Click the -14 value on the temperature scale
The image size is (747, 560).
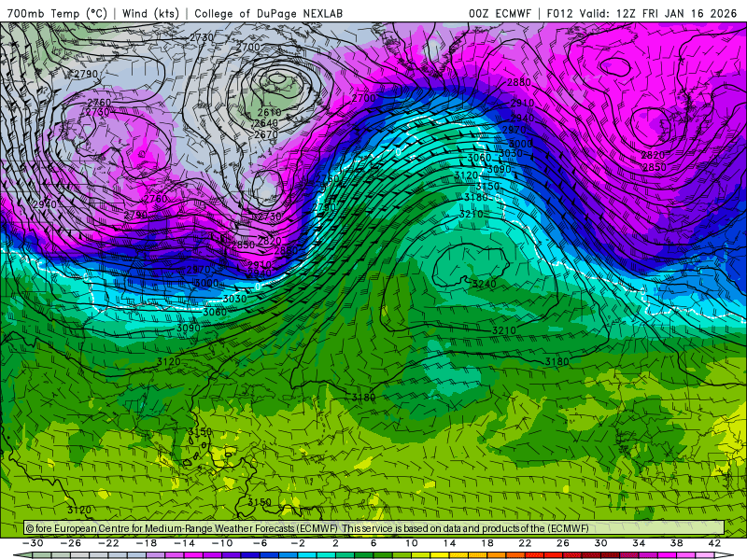click(184, 543)
